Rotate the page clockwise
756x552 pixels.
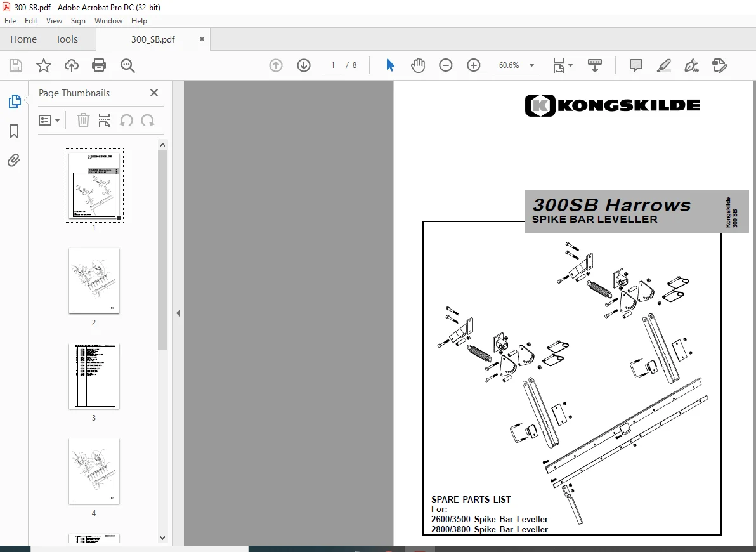[148, 120]
